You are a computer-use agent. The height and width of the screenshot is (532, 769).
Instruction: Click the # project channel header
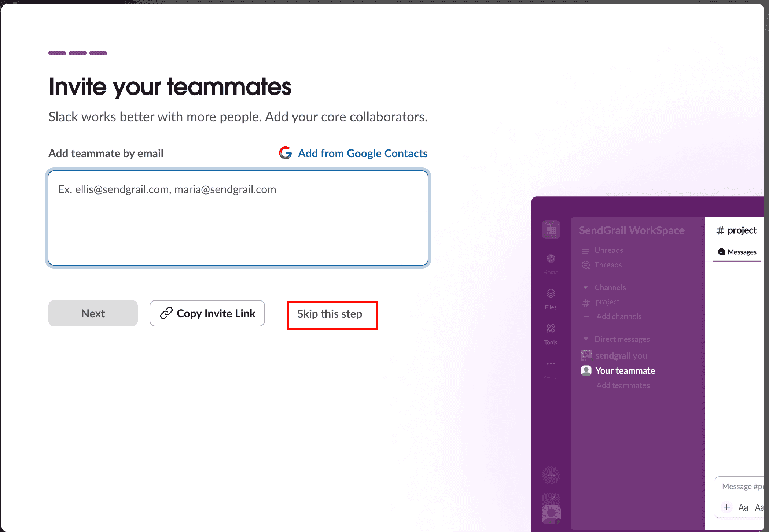pos(736,230)
